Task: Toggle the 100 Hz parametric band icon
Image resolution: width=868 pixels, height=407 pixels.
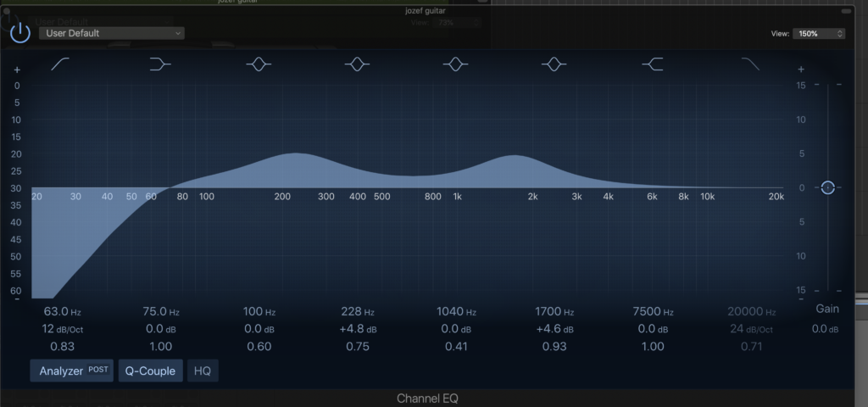Action: 259,64
